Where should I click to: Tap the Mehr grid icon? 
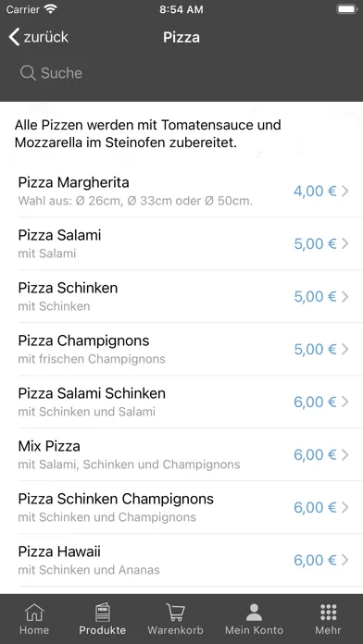[328, 612]
